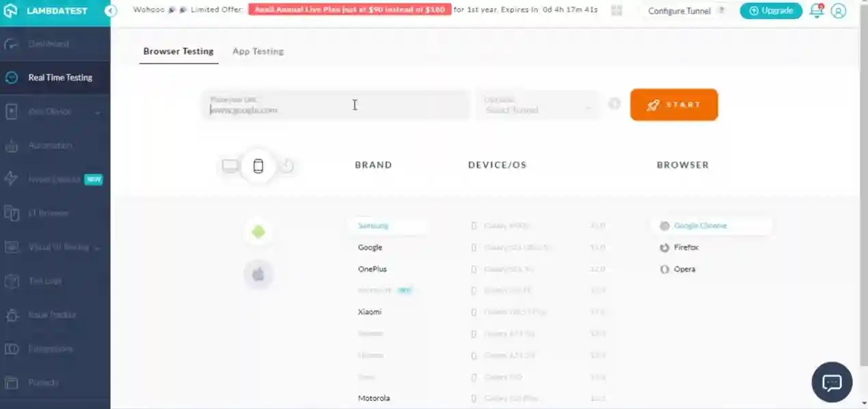Screen dimensions: 868x409
Task: Click the help icon beside Configure Tunnel
Action: (x=720, y=11)
